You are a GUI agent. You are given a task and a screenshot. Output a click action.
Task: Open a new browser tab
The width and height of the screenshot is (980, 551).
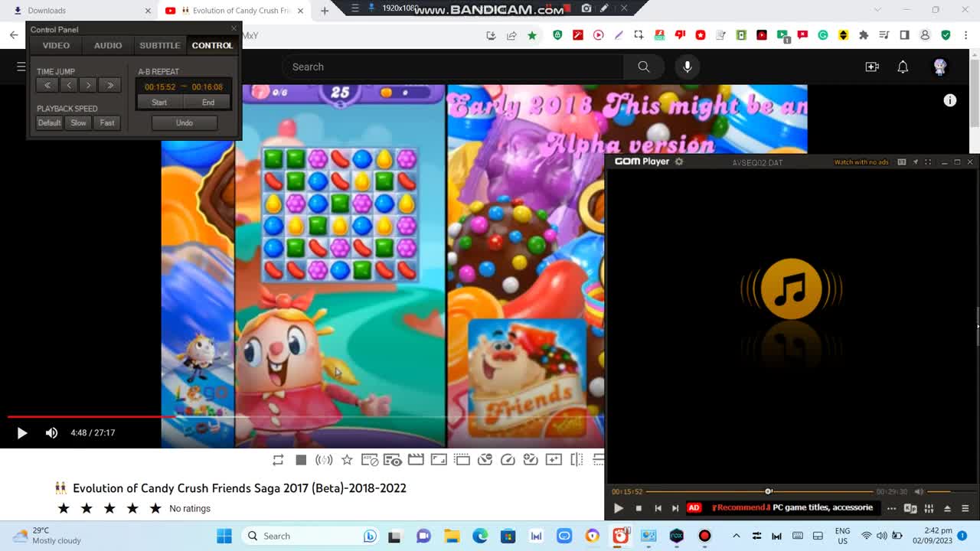tap(325, 11)
